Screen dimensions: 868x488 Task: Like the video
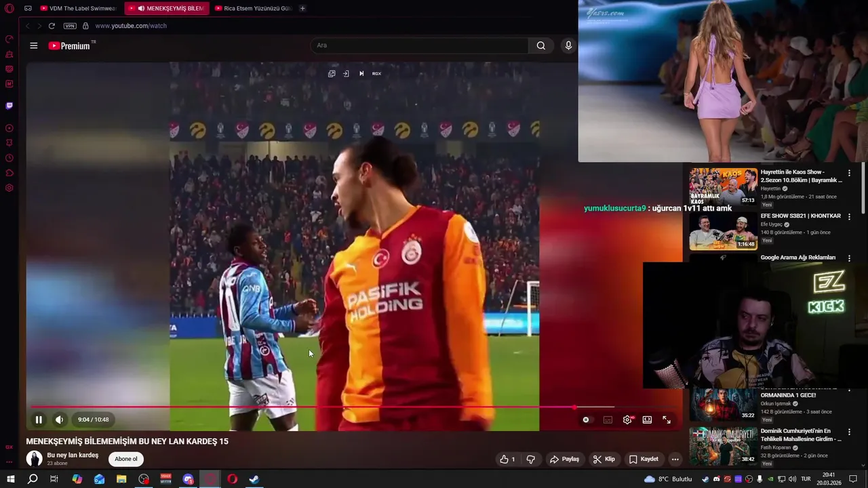(x=507, y=459)
